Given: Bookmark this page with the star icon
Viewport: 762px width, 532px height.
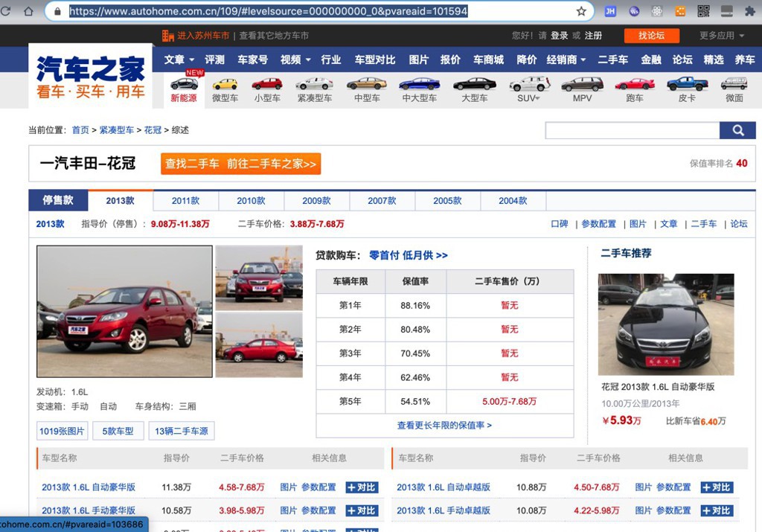Looking at the screenshot, I should [x=581, y=11].
